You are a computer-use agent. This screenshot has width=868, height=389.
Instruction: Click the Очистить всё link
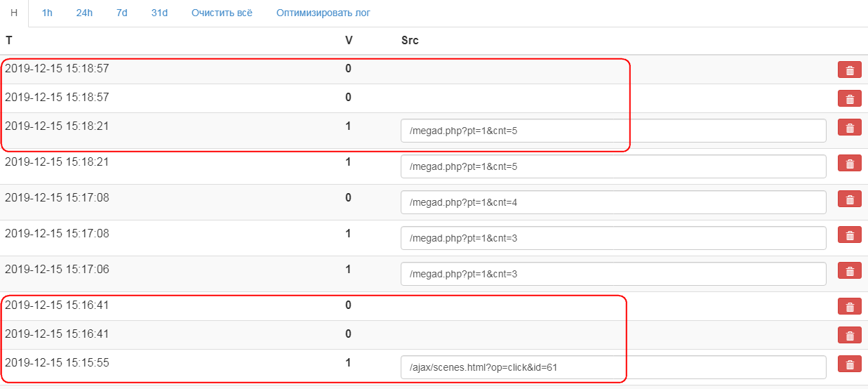(x=222, y=13)
